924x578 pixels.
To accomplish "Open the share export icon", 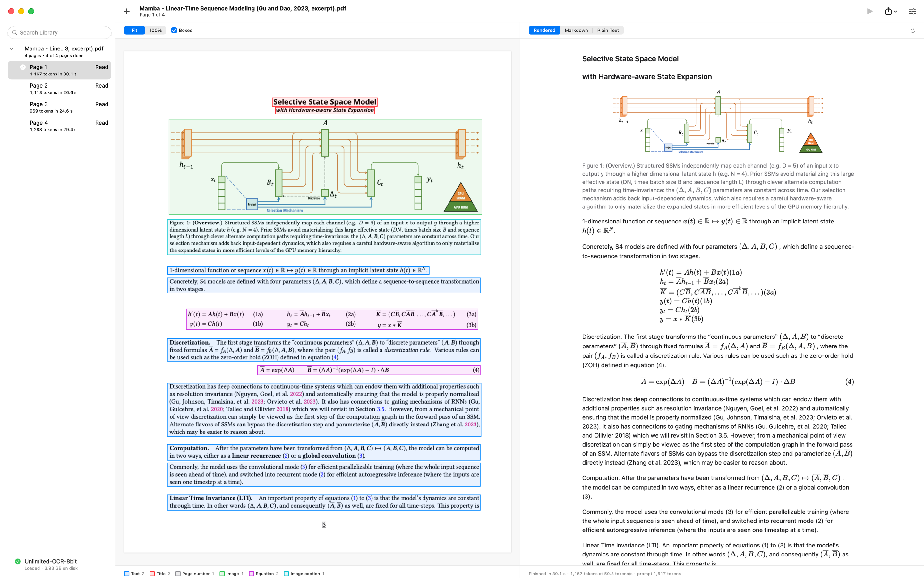I will [888, 11].
